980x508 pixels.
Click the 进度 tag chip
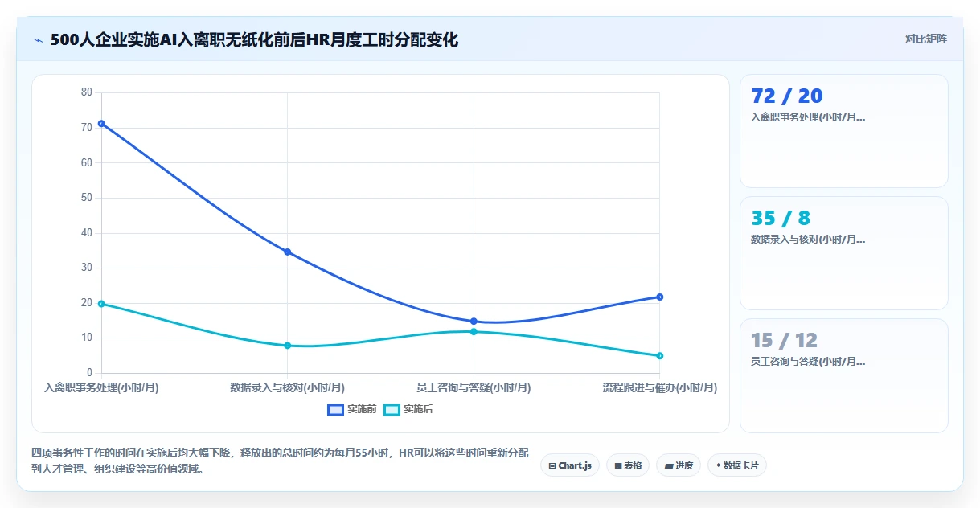(x=679, y=465)
